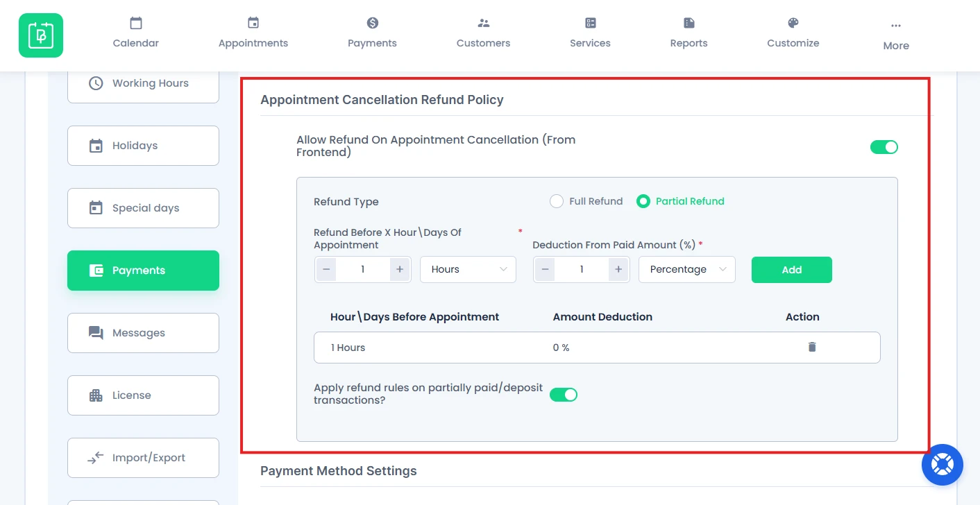Open the Reports document icon
980x505 pixels.
click(689, 23)
